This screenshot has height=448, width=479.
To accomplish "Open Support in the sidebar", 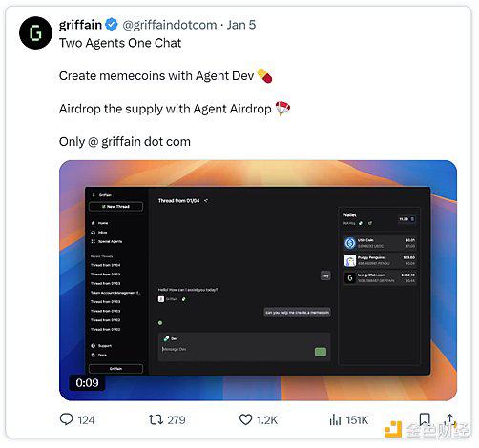I will [101, 346].
